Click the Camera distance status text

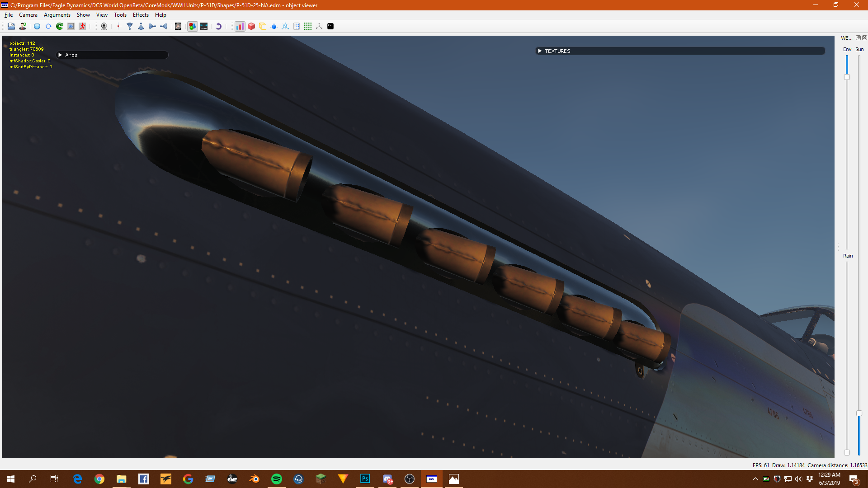click(x=837, y=465)
